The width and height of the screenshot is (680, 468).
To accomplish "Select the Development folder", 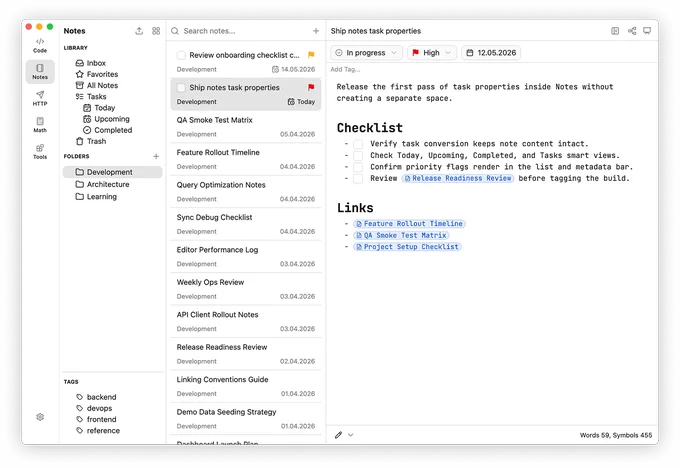I will [113, 172].
